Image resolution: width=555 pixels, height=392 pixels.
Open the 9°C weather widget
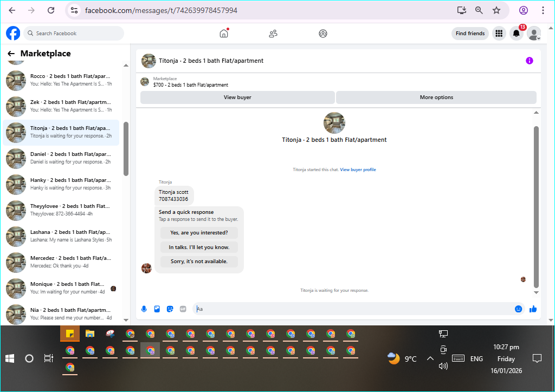(402, 359)
